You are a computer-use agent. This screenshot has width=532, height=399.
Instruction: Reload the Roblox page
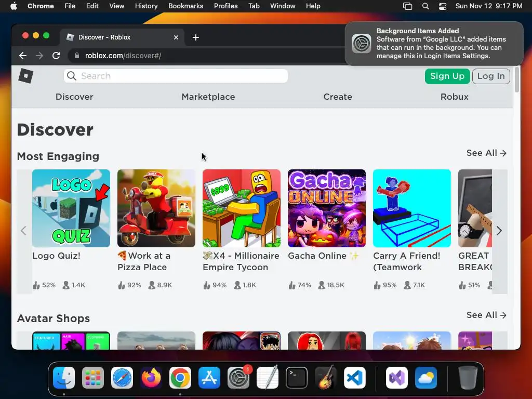click(56, 56)
